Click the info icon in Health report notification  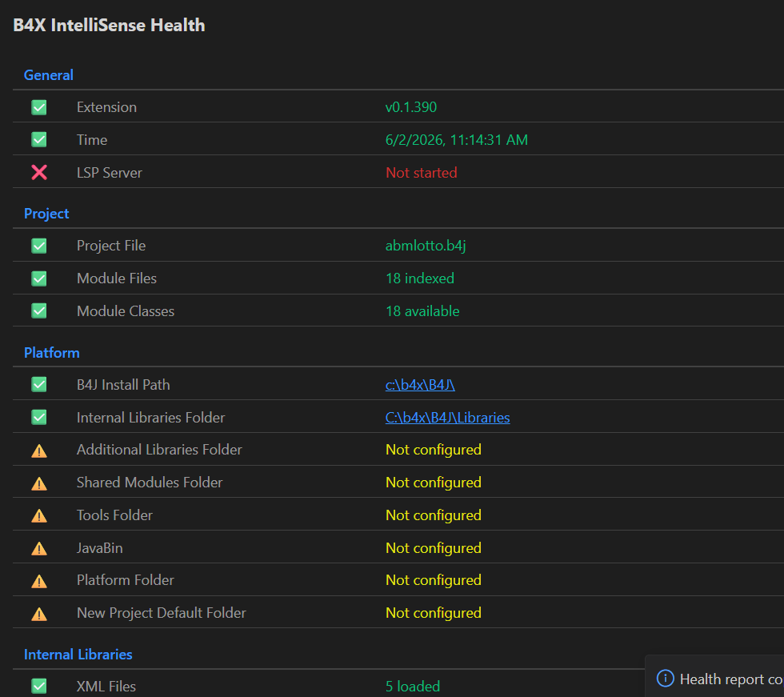[x=665, y=679]
